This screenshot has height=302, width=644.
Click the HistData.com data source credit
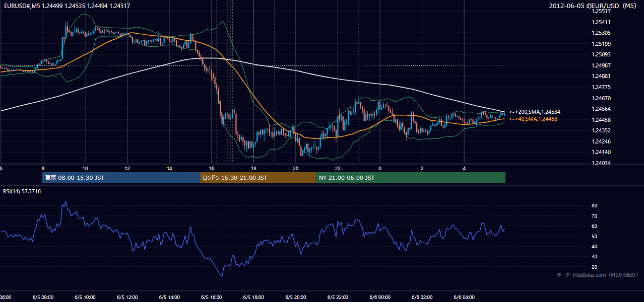pos(598,275)
